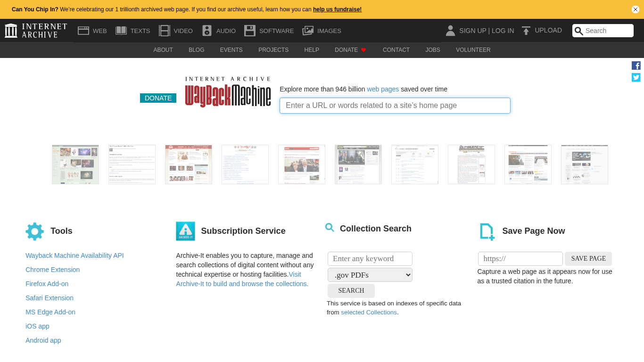Open the Firefox Add-on link
This screenshot has height=362, width=644.
click(47, 284)
